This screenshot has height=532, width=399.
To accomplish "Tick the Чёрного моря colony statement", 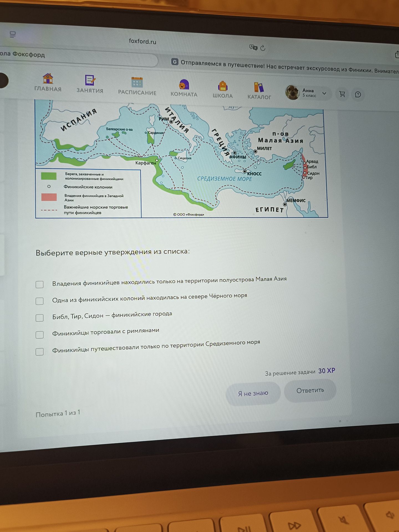I will (40, 301).
